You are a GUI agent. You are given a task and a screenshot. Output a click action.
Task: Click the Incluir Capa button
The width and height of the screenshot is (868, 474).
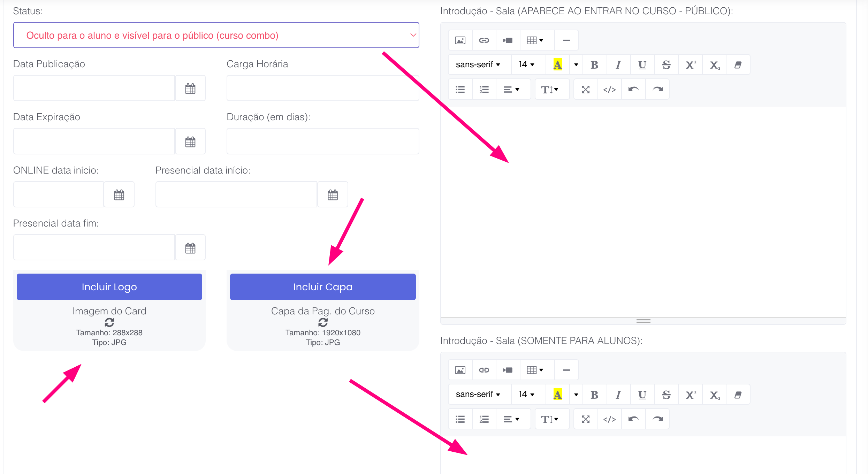[x=323, y=287]
